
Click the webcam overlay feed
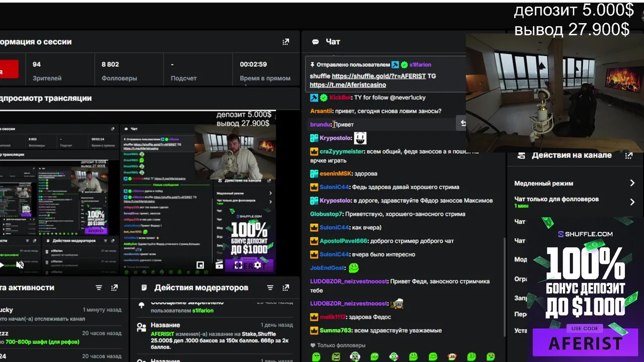coord(554,93)
